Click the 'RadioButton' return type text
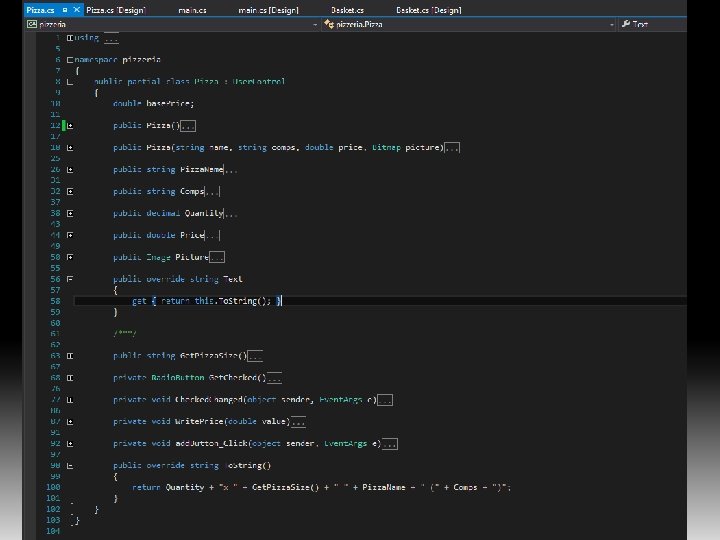 coord(178,377)
